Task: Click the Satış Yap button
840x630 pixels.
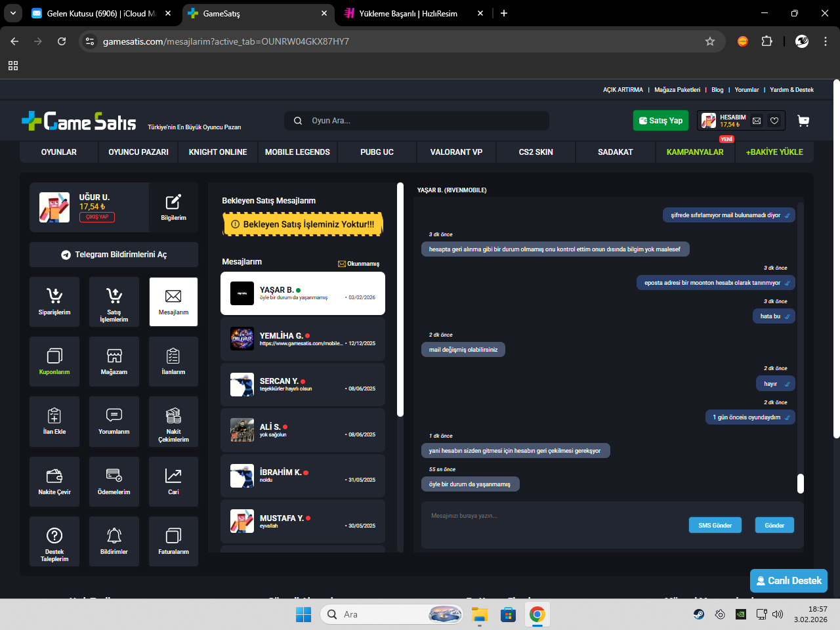Action: click(x=661, y=121)
